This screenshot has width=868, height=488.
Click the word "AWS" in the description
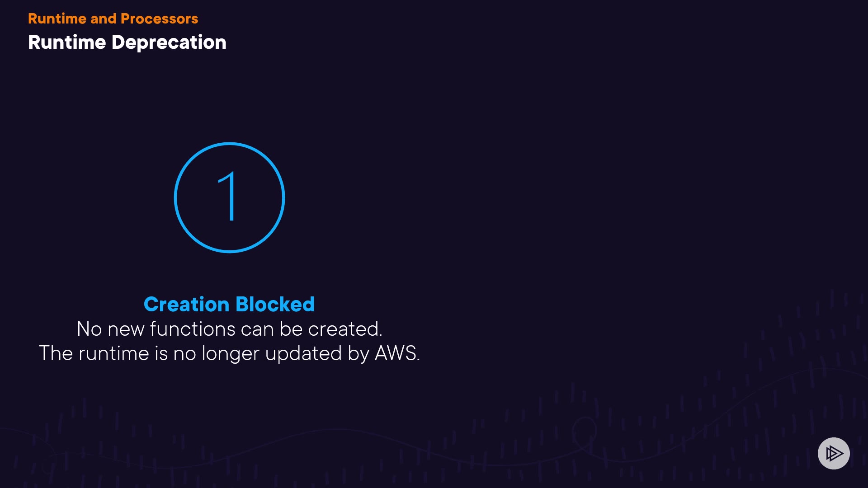(395, 353)
